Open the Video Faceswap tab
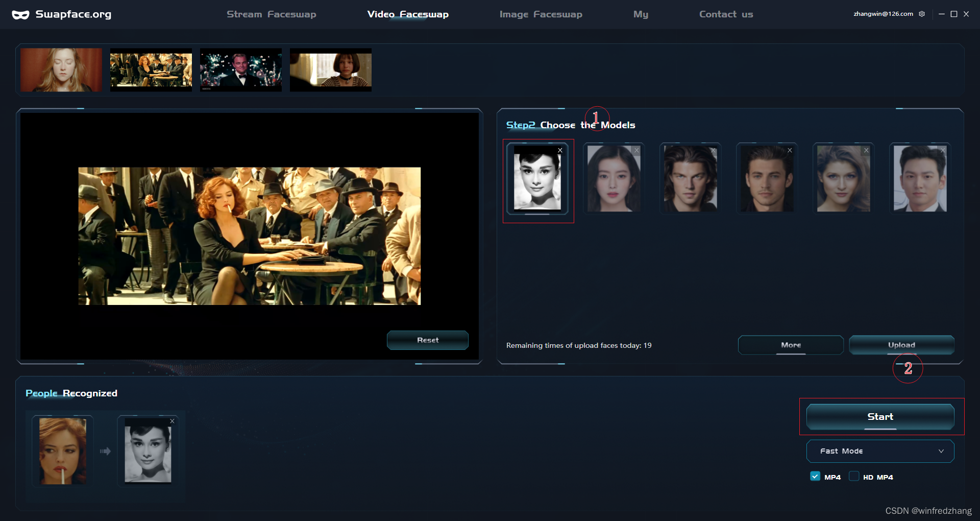980x521 pixels. point(408,14)
